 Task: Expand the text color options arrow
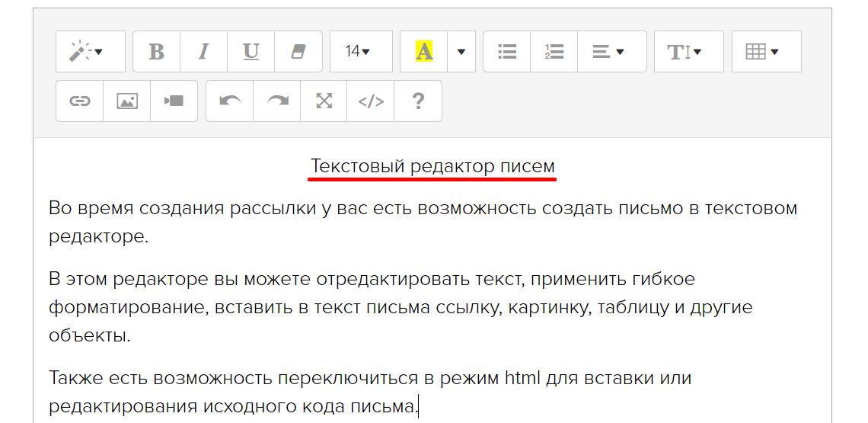461,52
